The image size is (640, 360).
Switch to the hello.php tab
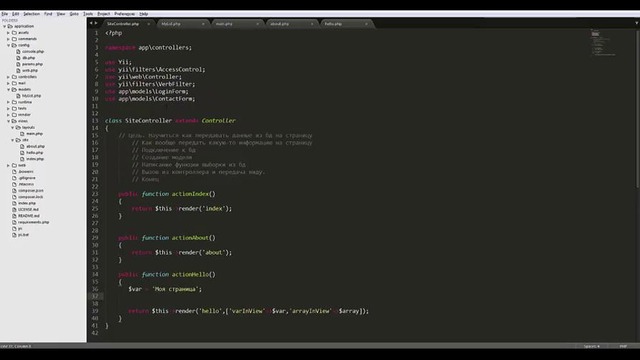click(346, 24)
